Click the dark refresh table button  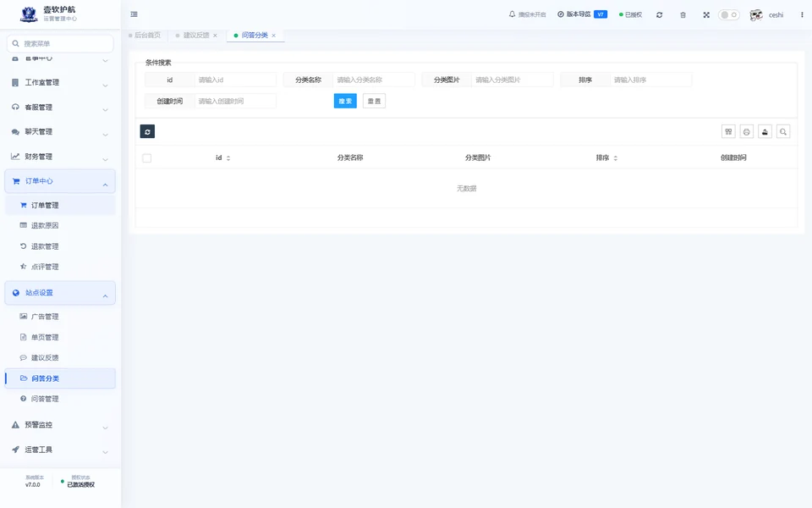tap(147, 132)
